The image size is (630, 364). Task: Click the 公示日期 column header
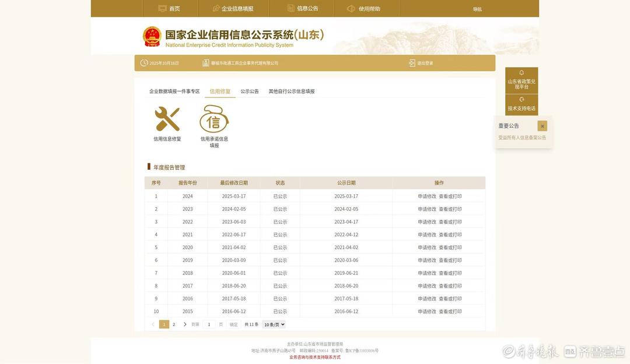[346, 183]
